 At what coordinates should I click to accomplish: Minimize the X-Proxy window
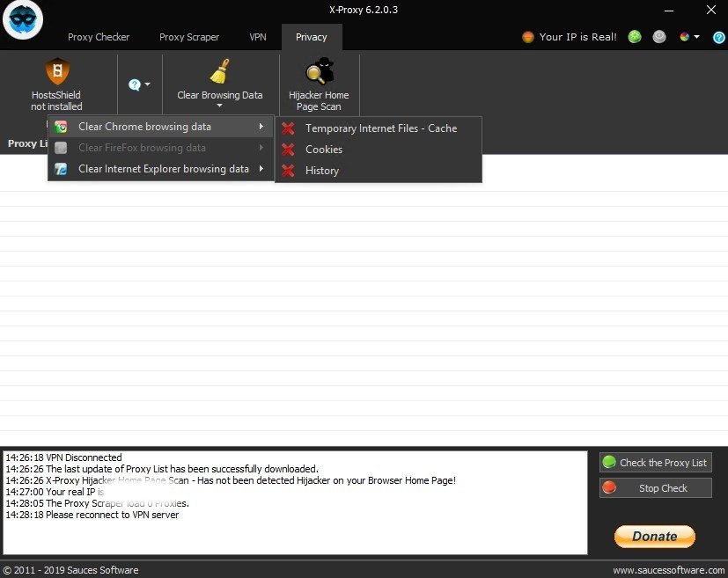pyautogui.click(x=668, y=11)
